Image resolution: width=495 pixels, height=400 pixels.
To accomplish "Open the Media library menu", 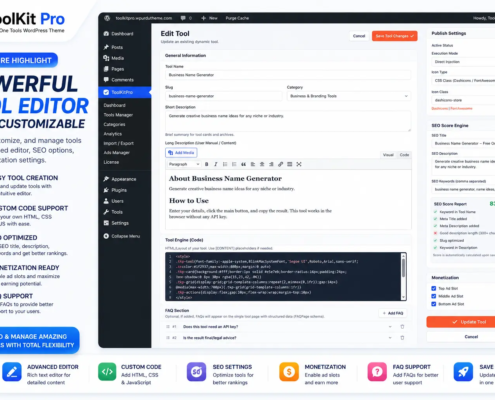I will point(114,58).
